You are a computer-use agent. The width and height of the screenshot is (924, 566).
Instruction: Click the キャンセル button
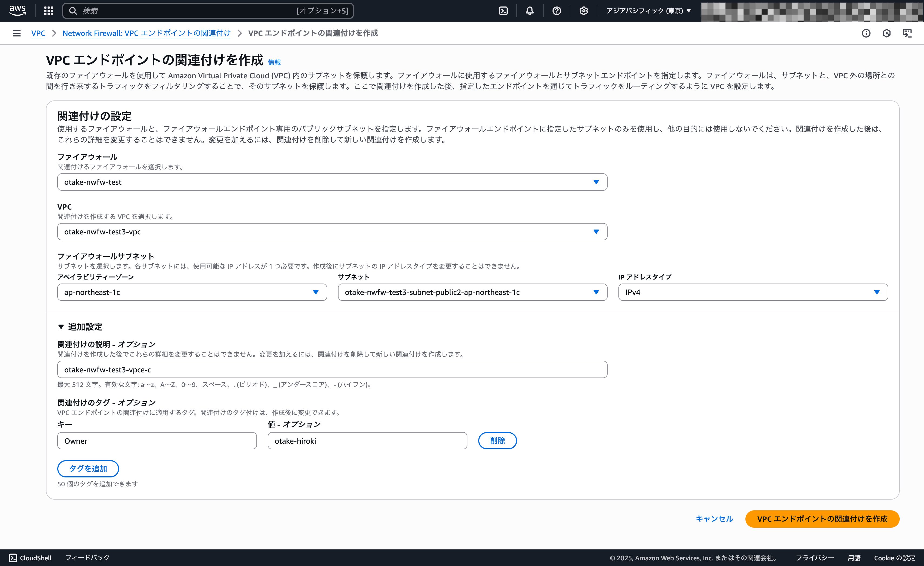(714, 519)
